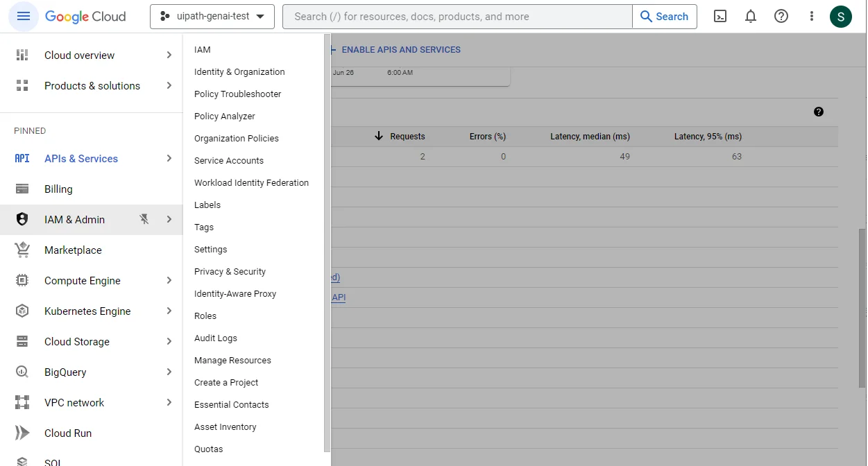Click the Search button
Image resolution: width=868 pixels, height=466 pixels.
(664, 17)
